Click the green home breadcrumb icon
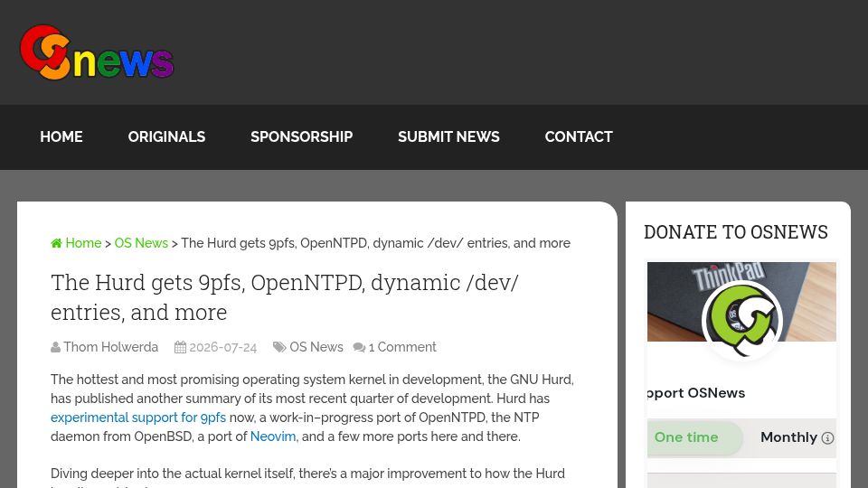 (56, 243)
